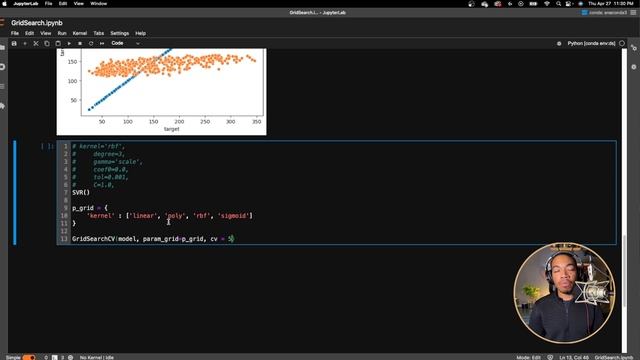
Task: Collapse cell using the blue collapser bar
Action: [x=15, y=193]
